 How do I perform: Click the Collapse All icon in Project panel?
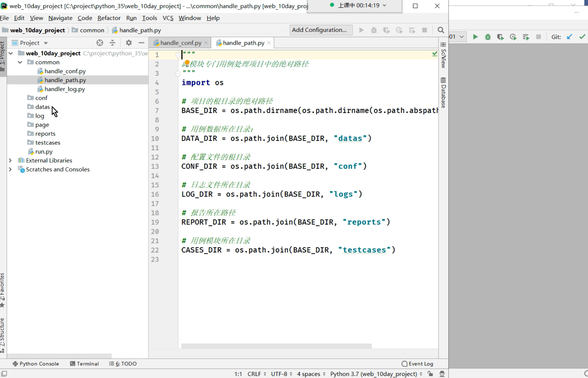[x=112, y=43]
